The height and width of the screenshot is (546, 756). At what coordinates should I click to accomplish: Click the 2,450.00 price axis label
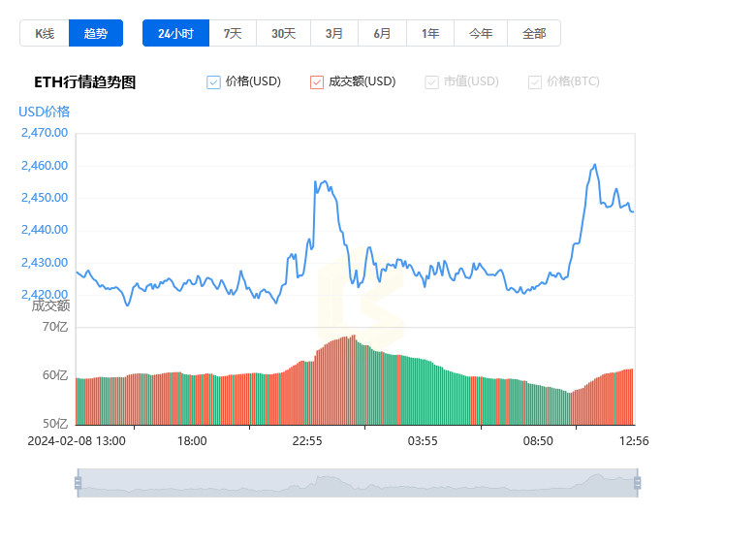pos(45,197)
